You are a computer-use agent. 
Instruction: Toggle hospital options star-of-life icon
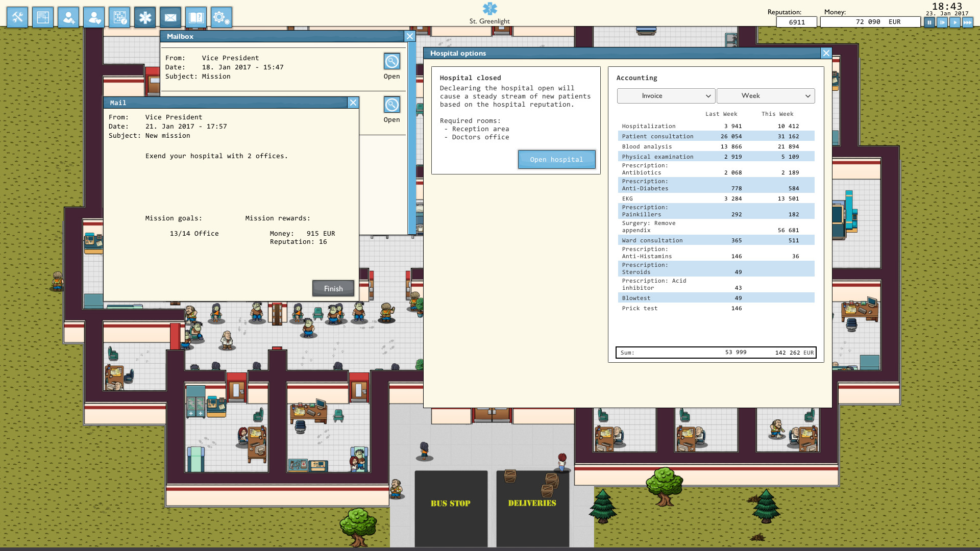click(x=145, y=17)
